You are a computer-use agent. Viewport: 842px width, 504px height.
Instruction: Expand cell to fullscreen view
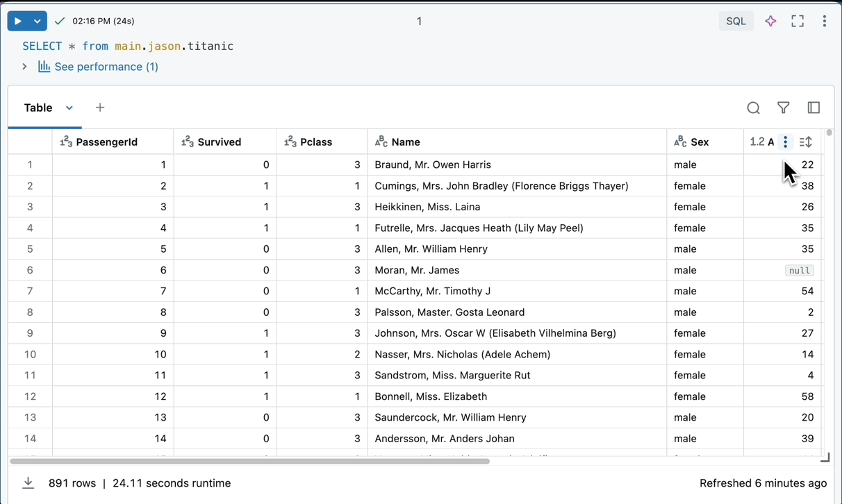(798, 22)
